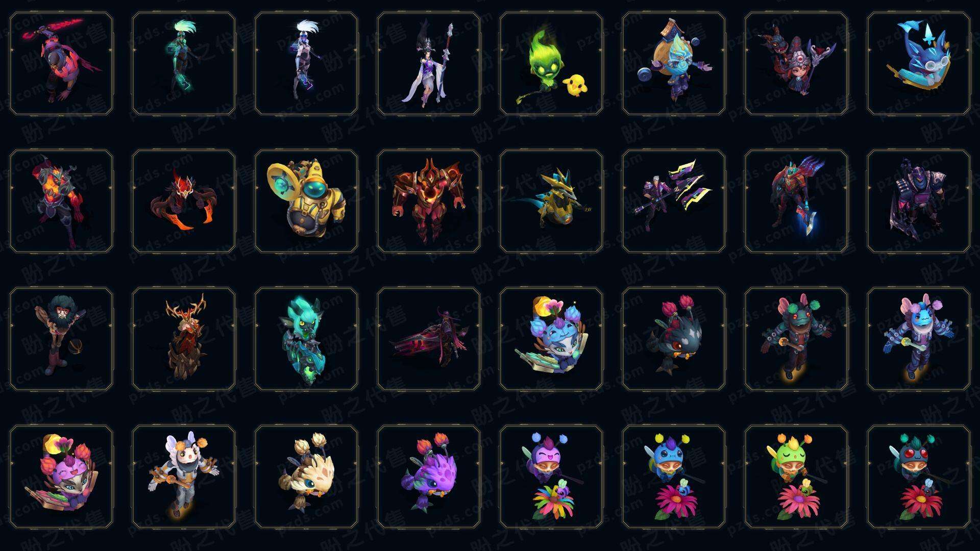This screenshot has height=551, width=980.
Task: Pick the blue whale with goggles on boat
Action: click(919, 64)
